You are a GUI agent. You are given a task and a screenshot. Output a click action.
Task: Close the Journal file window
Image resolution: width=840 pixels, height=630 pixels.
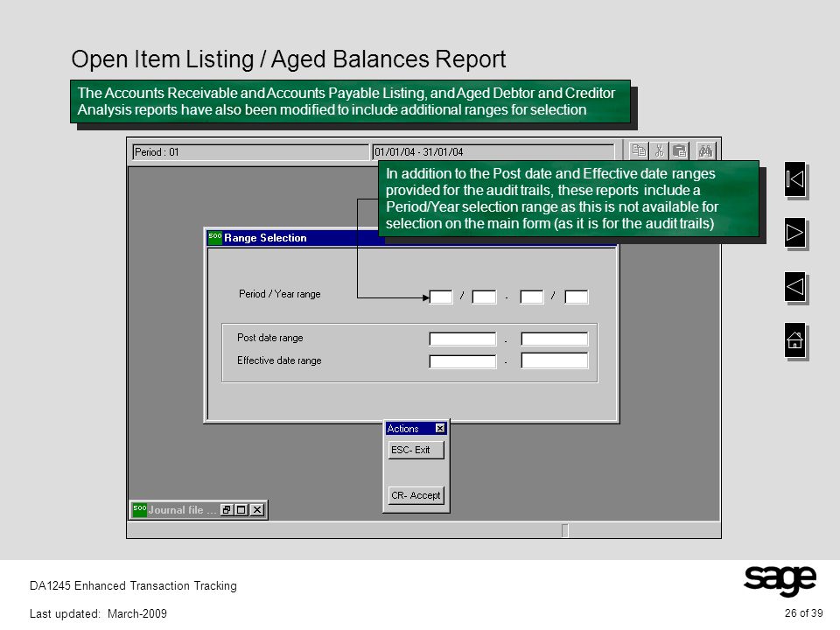[x=257, y=510]
